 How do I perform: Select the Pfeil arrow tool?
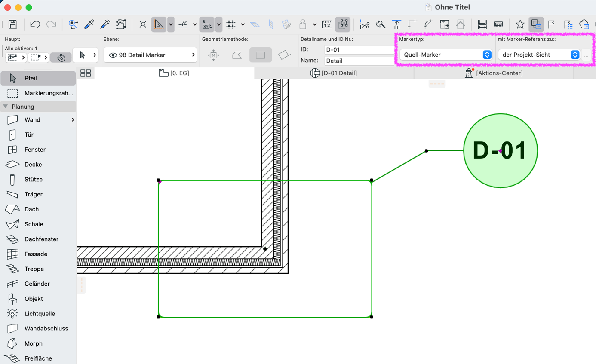38,78
